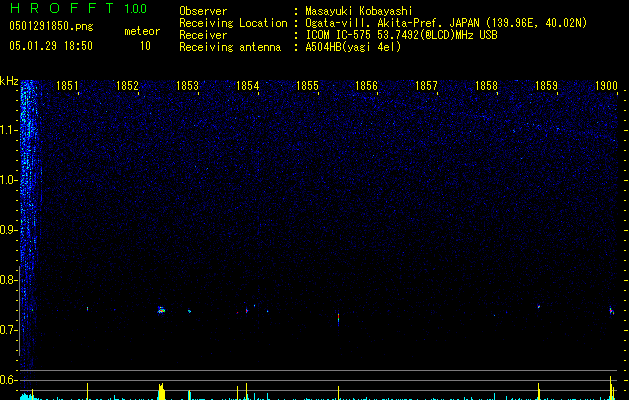Select the name Masayuki Kobayashi
Screen dimensions: 629x400
(x=359, y=11)
